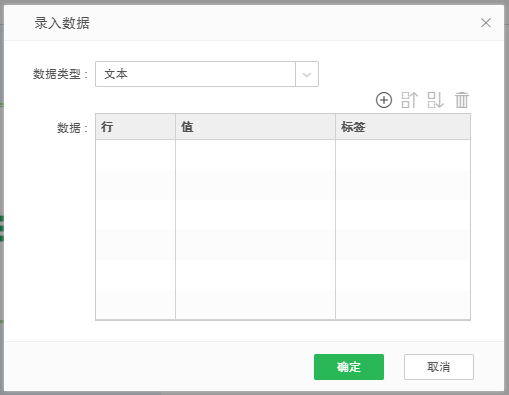This screenshot has height=395, width=509.
Task: Click the move row up icon
Action: click(409, 100)
